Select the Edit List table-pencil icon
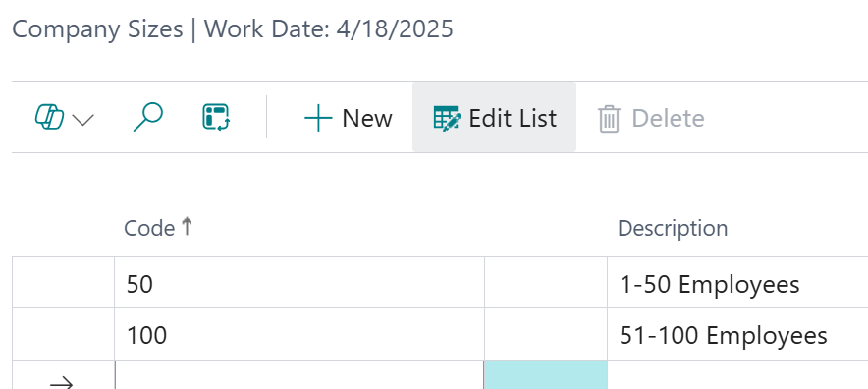The width and height of the screenshot is (868, 389). tap(447, 118)
